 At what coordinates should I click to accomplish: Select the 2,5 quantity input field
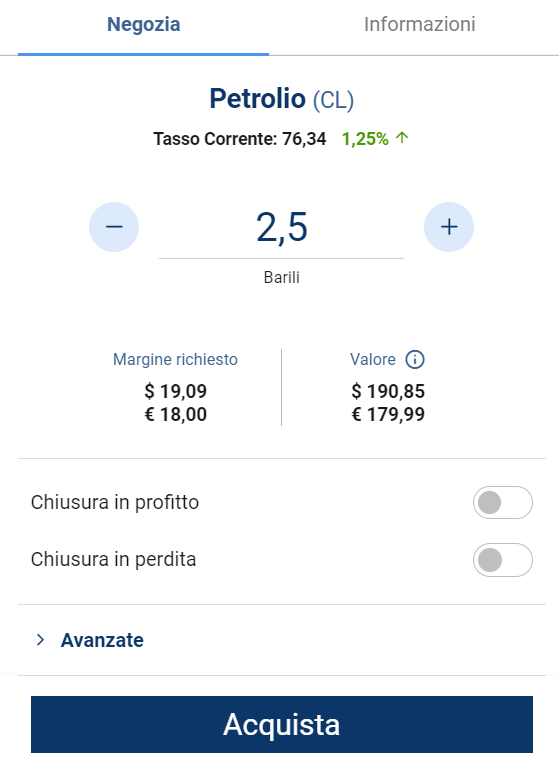coord(281,227)
